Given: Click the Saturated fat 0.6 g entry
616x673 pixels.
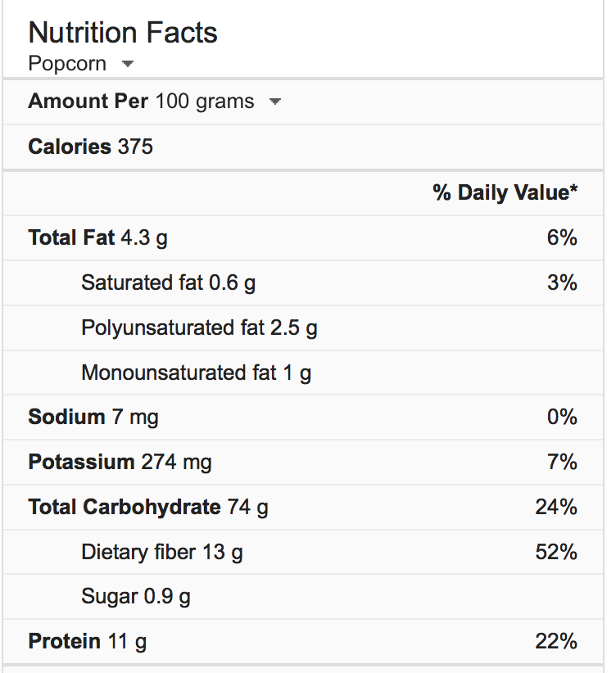Looking at the screenshot, I should (x=168, y=283).
